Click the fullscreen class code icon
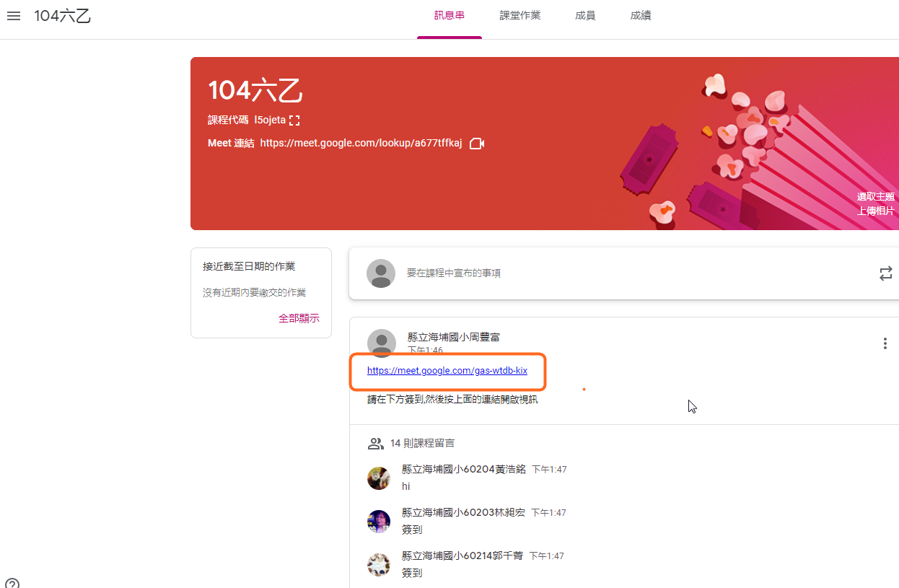The height and width of the screenshot is (588, 899). 294,120
